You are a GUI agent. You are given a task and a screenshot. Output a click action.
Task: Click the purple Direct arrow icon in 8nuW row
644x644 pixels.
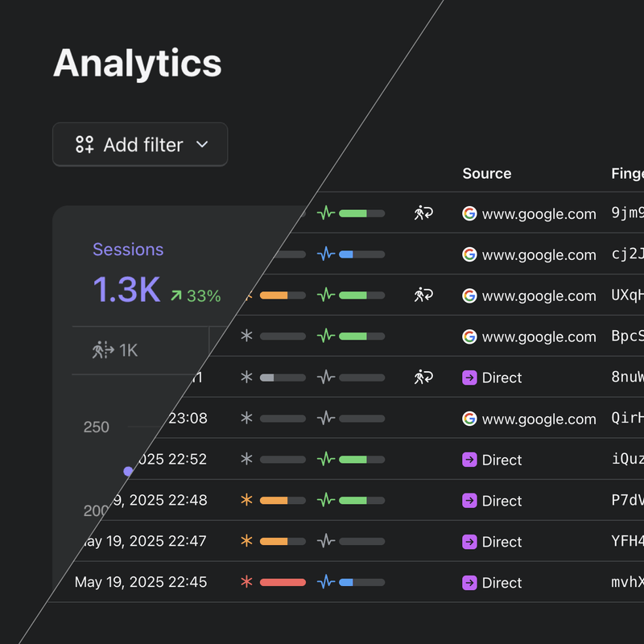(469, 378)
